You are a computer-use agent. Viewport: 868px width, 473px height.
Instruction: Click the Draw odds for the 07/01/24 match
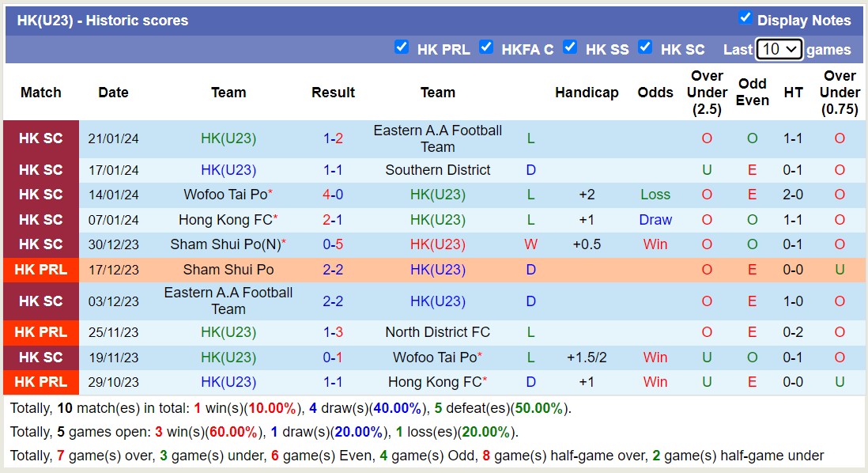pyautogui.click(x=655, y=219)
